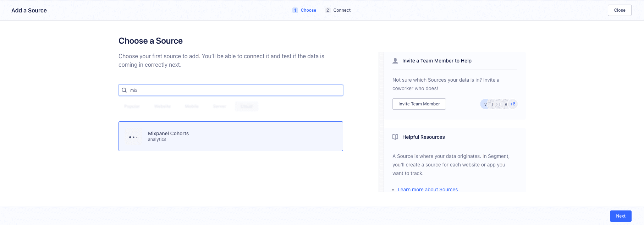Screen dimensions: 644x225
Task: Click the person icon beside Invite heading
Action: (x=395, y=61)
